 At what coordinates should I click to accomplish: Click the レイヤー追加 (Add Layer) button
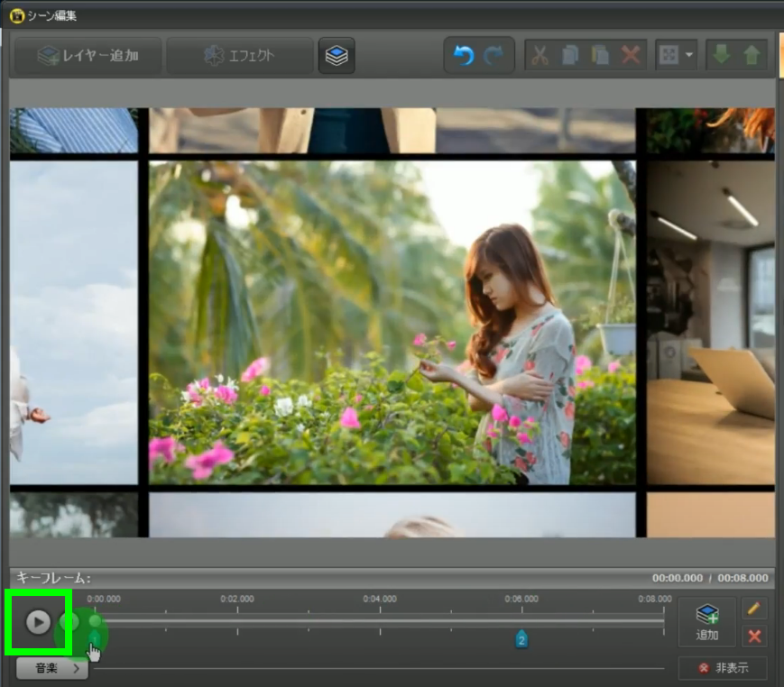(88, 56)
